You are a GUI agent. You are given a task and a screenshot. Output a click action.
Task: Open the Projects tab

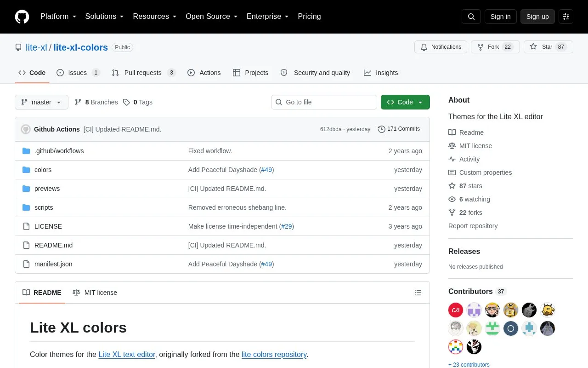(250, 73)
